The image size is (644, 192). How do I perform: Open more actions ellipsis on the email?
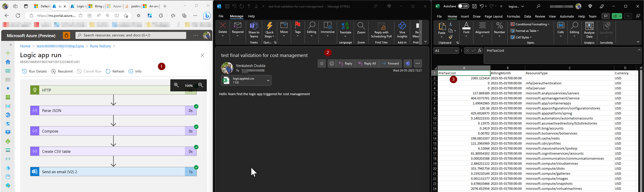418,63
